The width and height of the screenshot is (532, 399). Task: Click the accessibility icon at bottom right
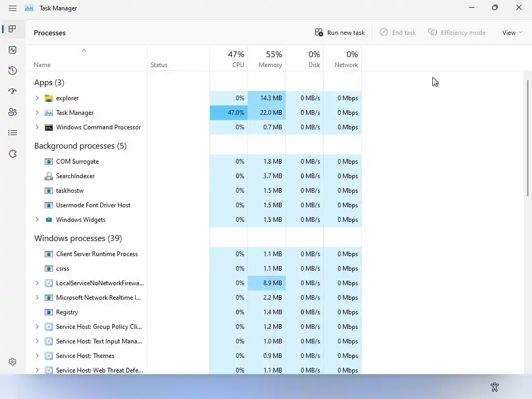point(495,387)
